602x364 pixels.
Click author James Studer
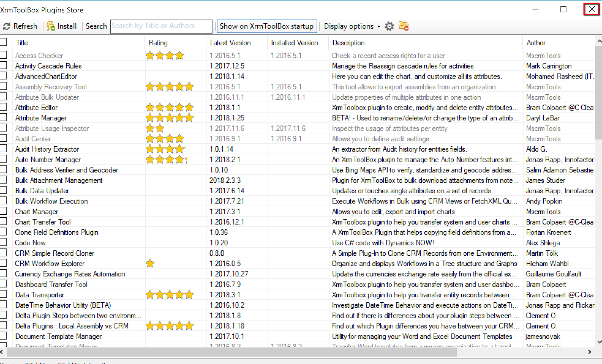click(x=546, y=180)
